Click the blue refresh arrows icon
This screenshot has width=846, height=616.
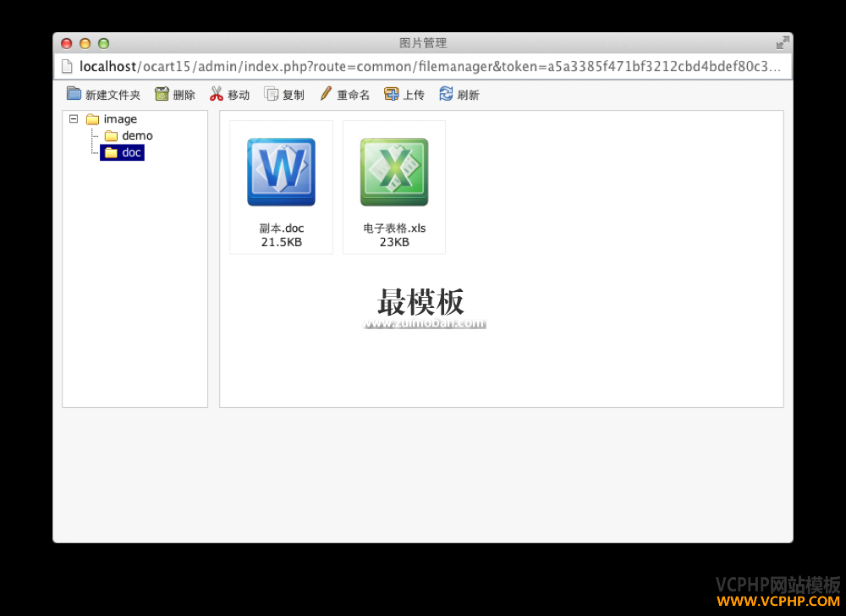click(446, 94)
